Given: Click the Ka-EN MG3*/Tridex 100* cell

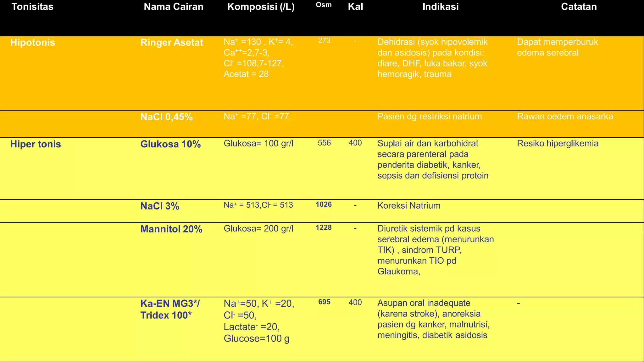Looking at the screenshot, I should click(x=170, y=310).
